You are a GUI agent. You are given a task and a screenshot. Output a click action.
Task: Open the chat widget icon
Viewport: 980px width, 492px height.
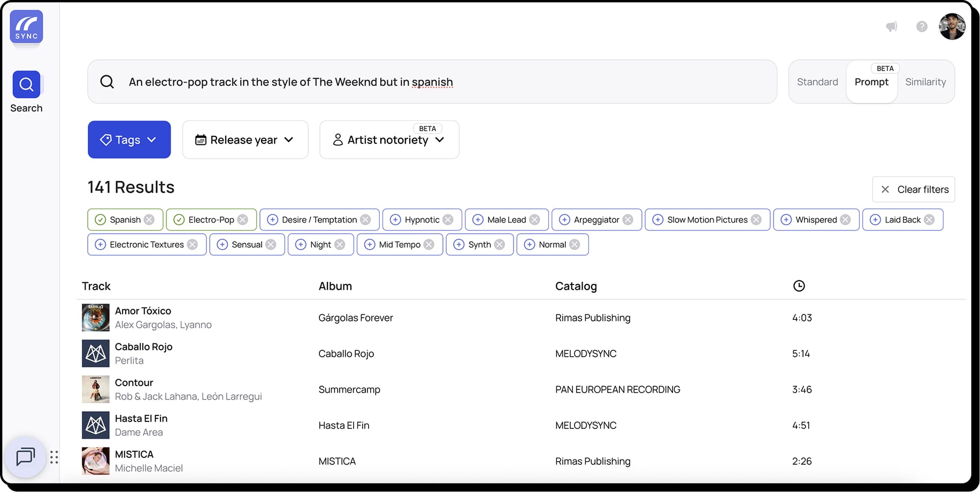click(25, 457)
